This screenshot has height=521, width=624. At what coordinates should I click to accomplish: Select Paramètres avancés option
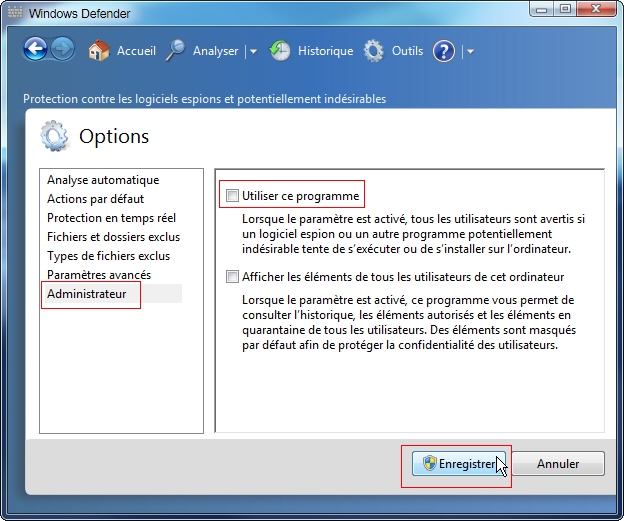point(99,275)
